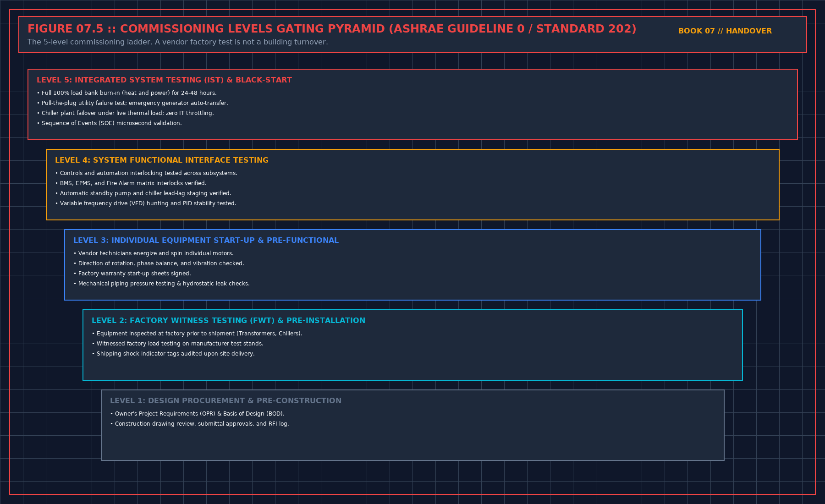
Task: Select the Level 3 Individual Equipment Start-Up heading
Action: tap(206, 241)
